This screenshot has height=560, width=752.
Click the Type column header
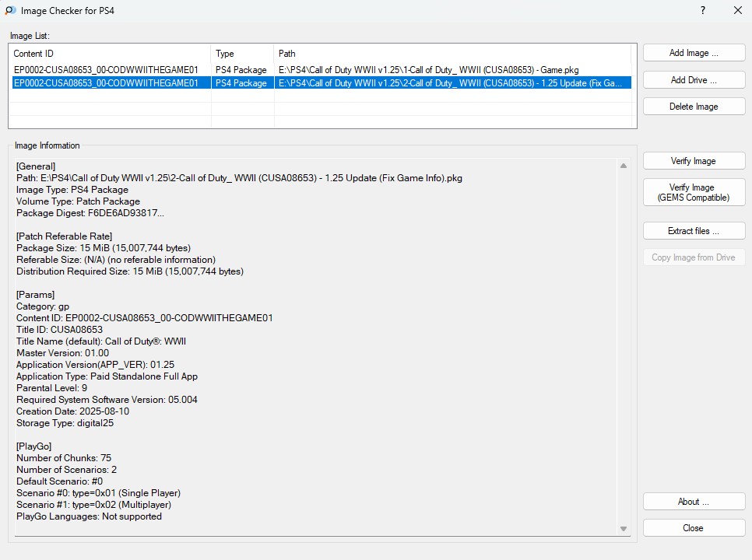[242, 54]
